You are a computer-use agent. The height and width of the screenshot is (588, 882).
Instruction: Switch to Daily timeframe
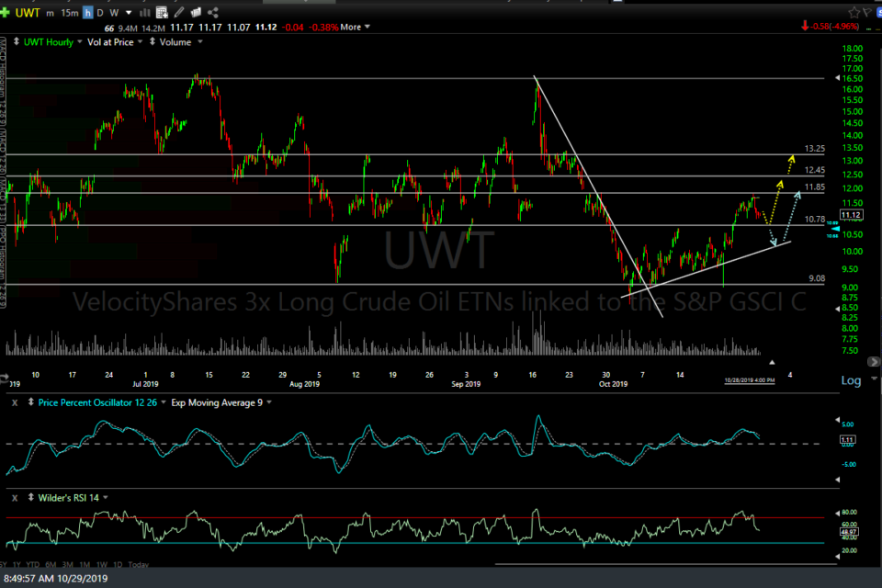[x=99, y=12]
